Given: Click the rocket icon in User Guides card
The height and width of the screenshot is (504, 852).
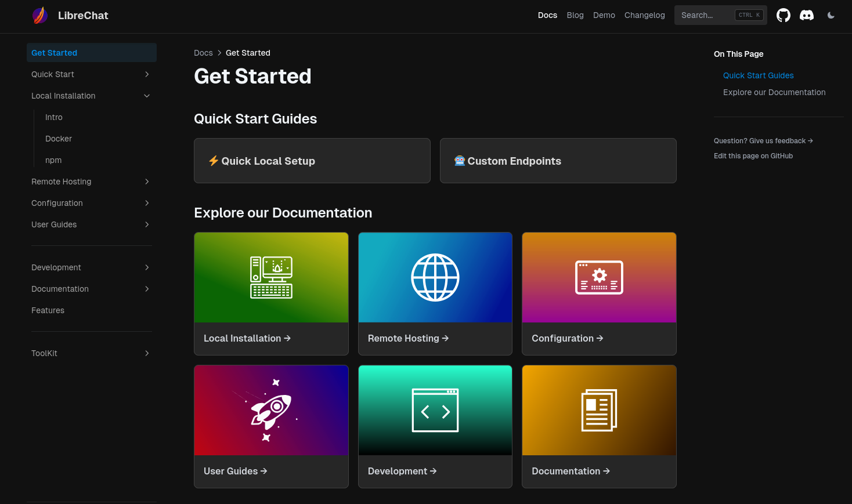Looking at the screenshot, I should (271, 411).
